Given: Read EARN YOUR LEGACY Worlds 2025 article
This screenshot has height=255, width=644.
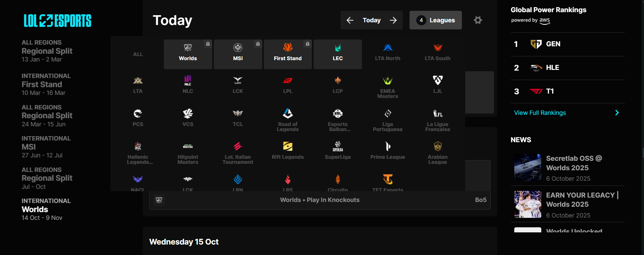Looking at the screenshot, I should [582, 200].
